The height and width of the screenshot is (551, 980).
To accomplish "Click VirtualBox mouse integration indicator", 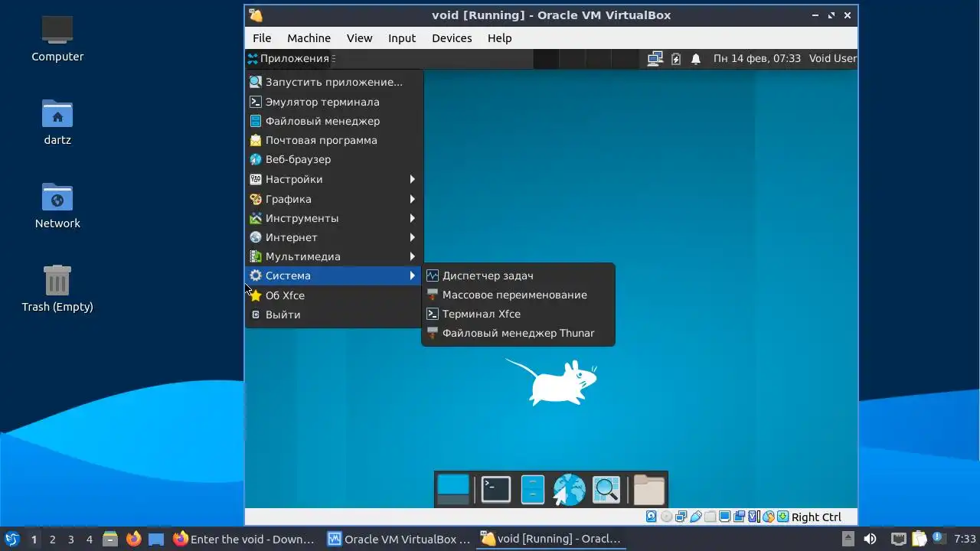I will [769, 517].
